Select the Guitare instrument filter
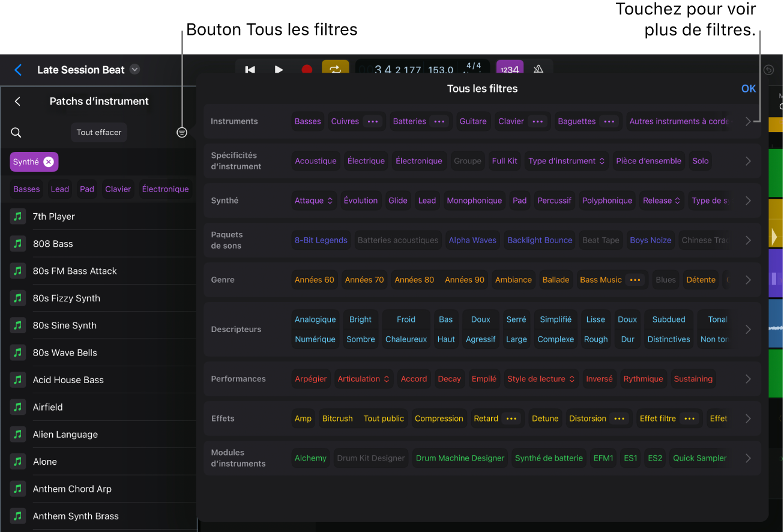Screen dimensions: 784x532 473,121
